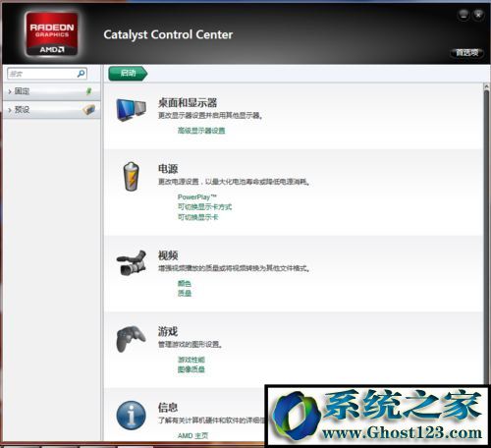Open 可切换显示卡 link under power
This screenshot has height=448, width=491.
(x=198, y=217)
